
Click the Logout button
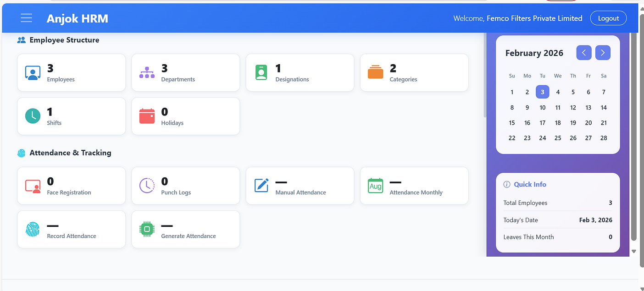click(608, 18)
